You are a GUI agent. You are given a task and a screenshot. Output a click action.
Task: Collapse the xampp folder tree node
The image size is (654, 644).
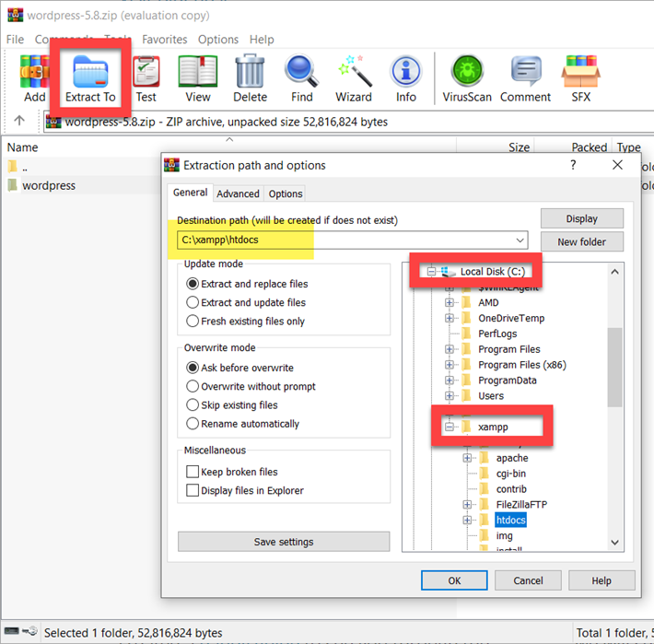(x=450, y=427)
